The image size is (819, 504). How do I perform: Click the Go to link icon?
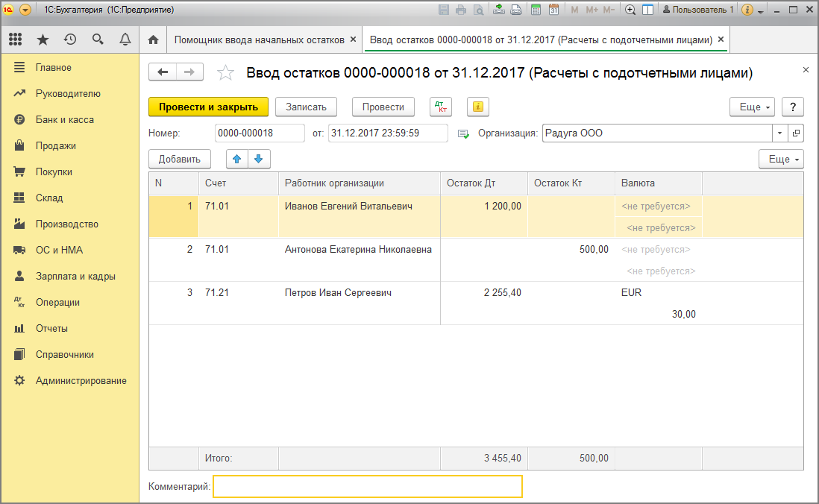click(x=516, y=10)
